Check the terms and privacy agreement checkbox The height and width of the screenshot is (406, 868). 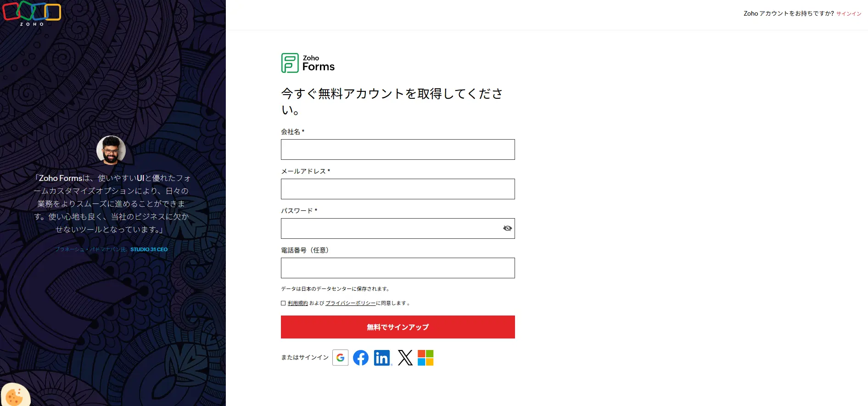click(x=283, y=303)
